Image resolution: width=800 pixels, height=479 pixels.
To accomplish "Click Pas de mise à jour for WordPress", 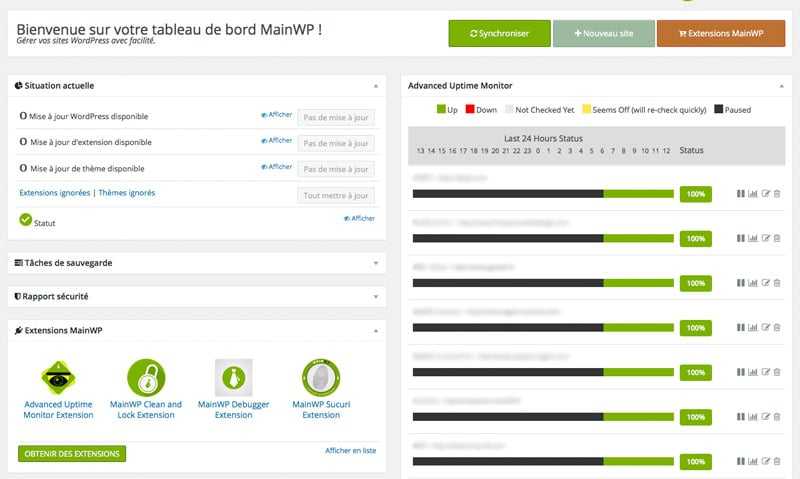I will tap(336, 117).
